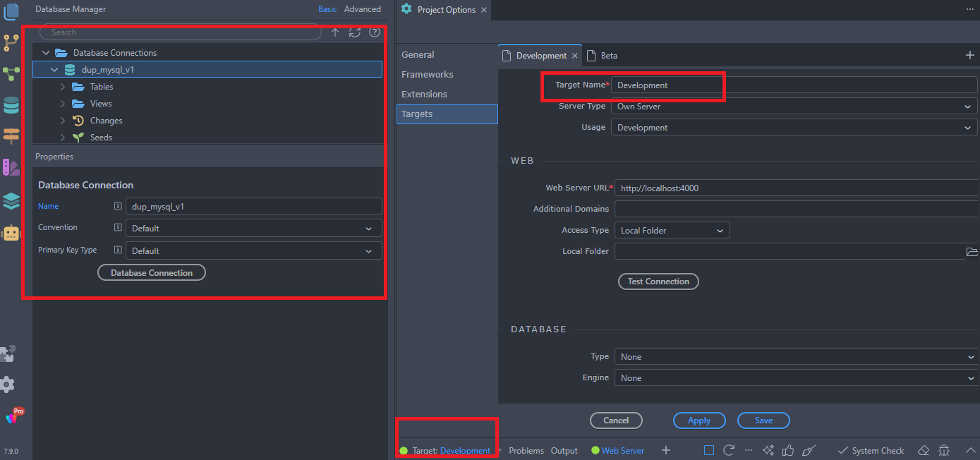This screenshot has width=980, height=460.
Task: Click the Save button
Action: tap(763, 420)
